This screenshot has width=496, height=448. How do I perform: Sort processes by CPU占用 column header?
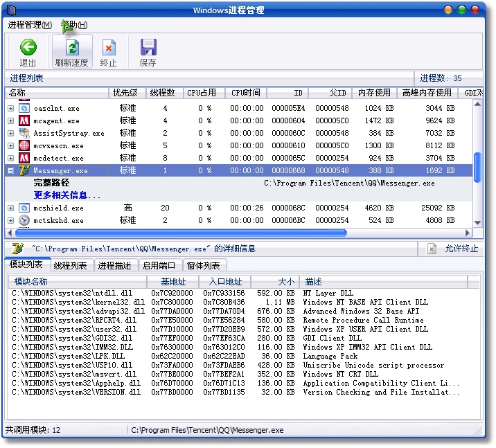[x=204, y=93]
